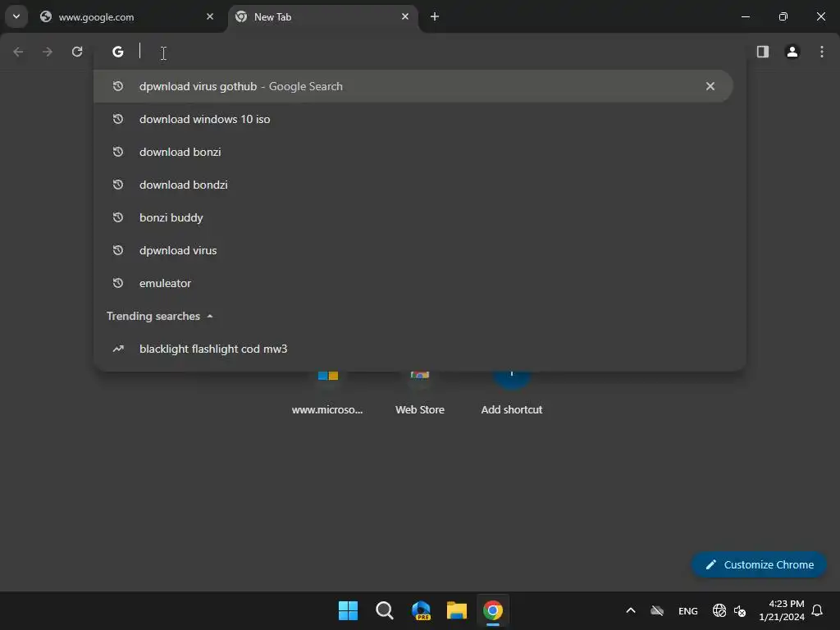Toggle the Chrome side panel
The image size is (840, 630).
click(763, 52)
